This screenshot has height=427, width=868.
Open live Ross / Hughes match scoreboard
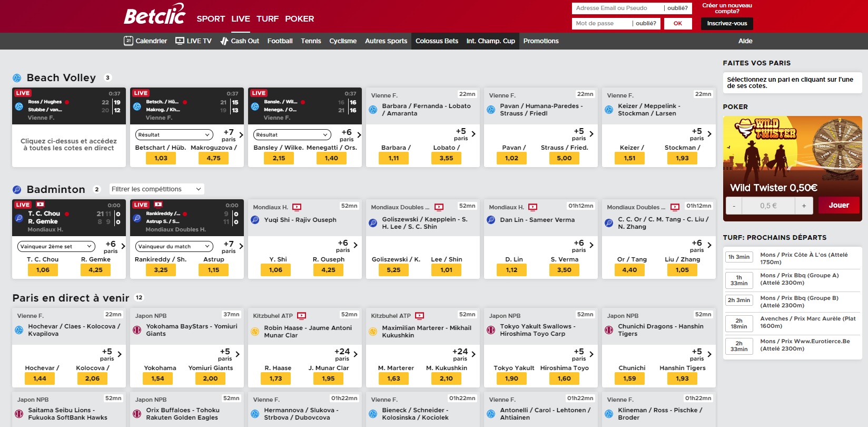pyautogui.click(x=69, y=106)
